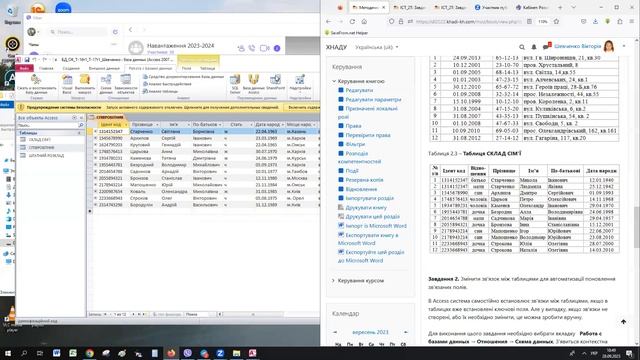Open new tab in Firefox
The height and width of the screenshot is (360, 640).
pyautogui.click(x=560, y=7)
